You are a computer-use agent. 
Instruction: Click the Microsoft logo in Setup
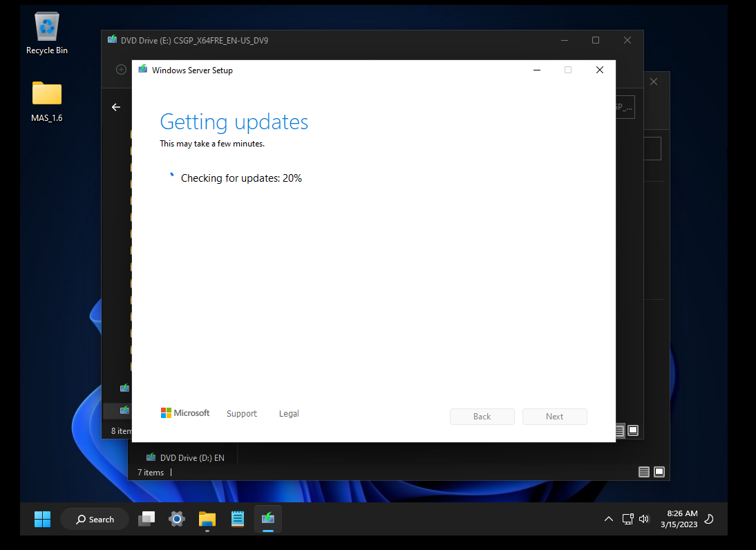tap(185, 413)
